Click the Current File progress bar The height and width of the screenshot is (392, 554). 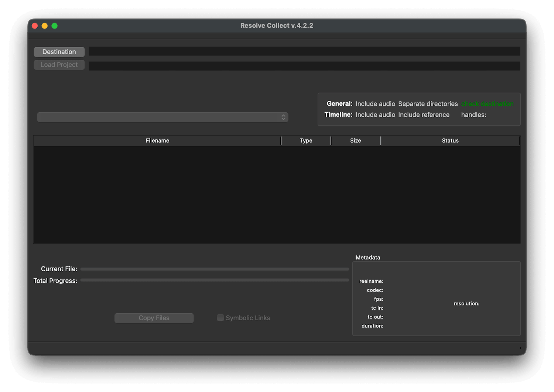(215, 269)
